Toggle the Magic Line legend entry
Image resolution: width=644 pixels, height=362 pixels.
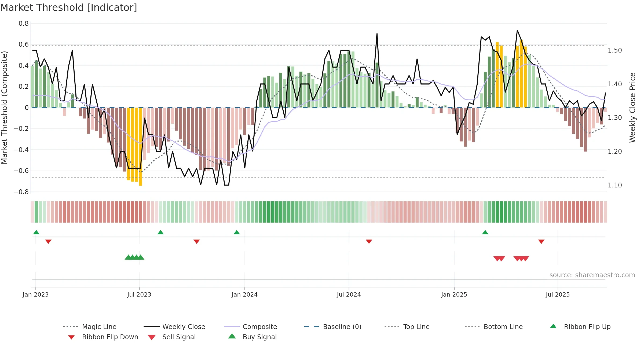click(x=90, y=327)
